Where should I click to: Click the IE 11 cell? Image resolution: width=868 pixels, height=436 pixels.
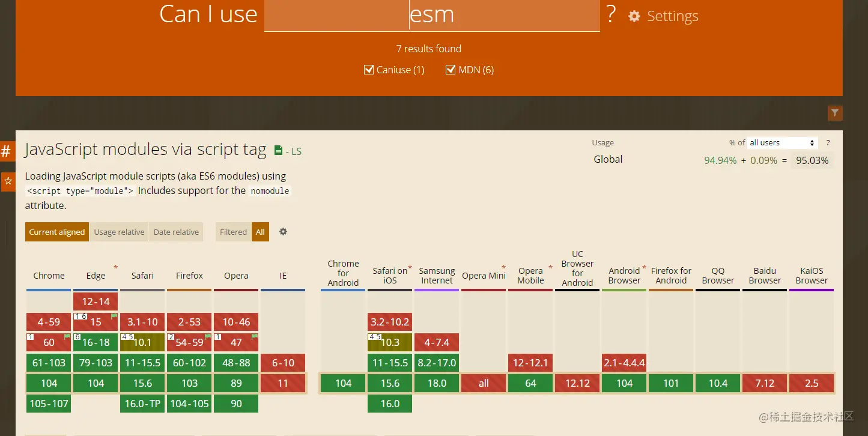[x=283, y=383]
